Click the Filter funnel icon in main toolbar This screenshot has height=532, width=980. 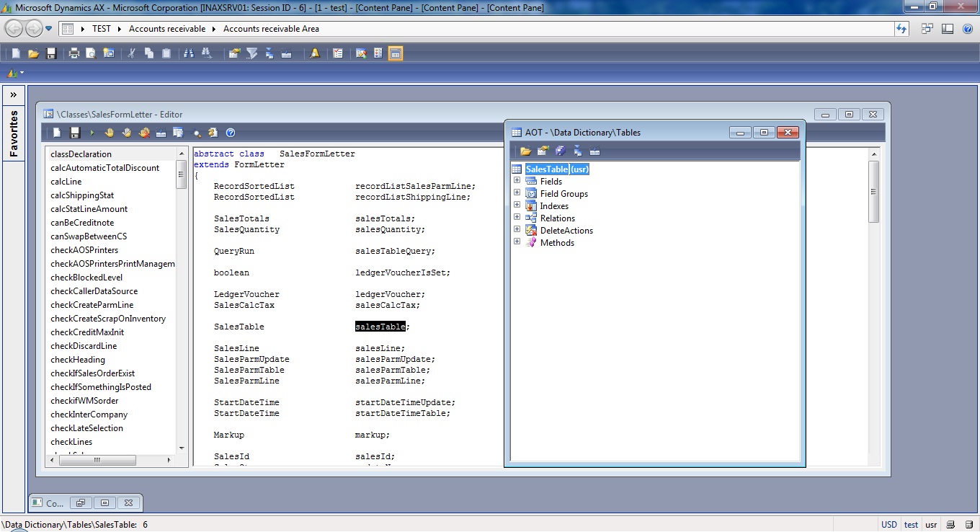click(251, 53)
